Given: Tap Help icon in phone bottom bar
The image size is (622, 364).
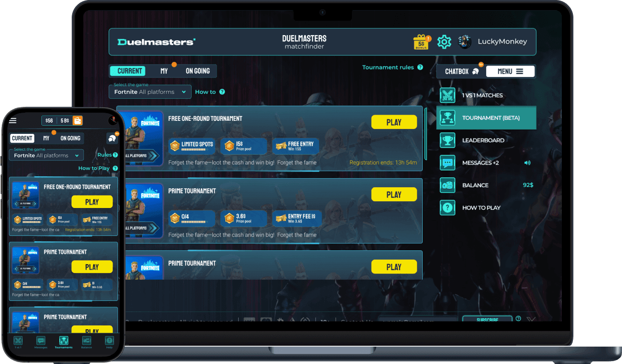Looking at the screenshot, I should pos(109,341).
